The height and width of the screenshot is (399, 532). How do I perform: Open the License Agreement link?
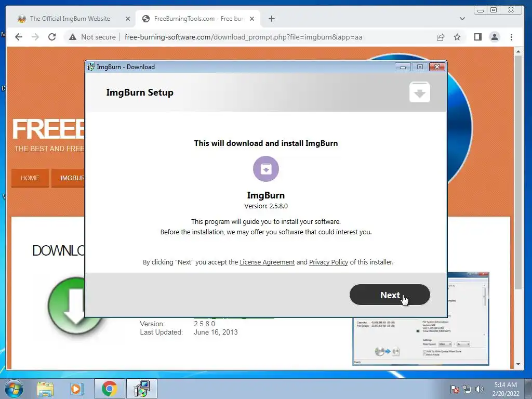[x=267, y=262]
